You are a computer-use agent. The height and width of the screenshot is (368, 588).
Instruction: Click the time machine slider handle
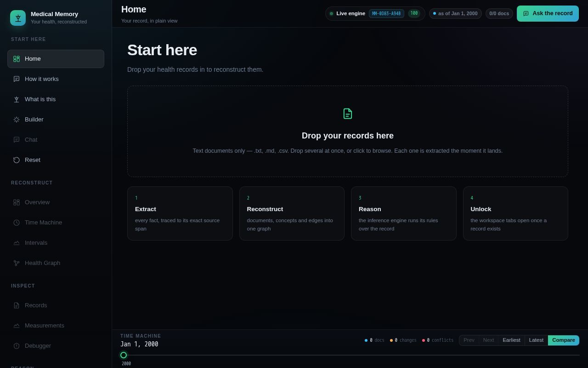point(124,355)
